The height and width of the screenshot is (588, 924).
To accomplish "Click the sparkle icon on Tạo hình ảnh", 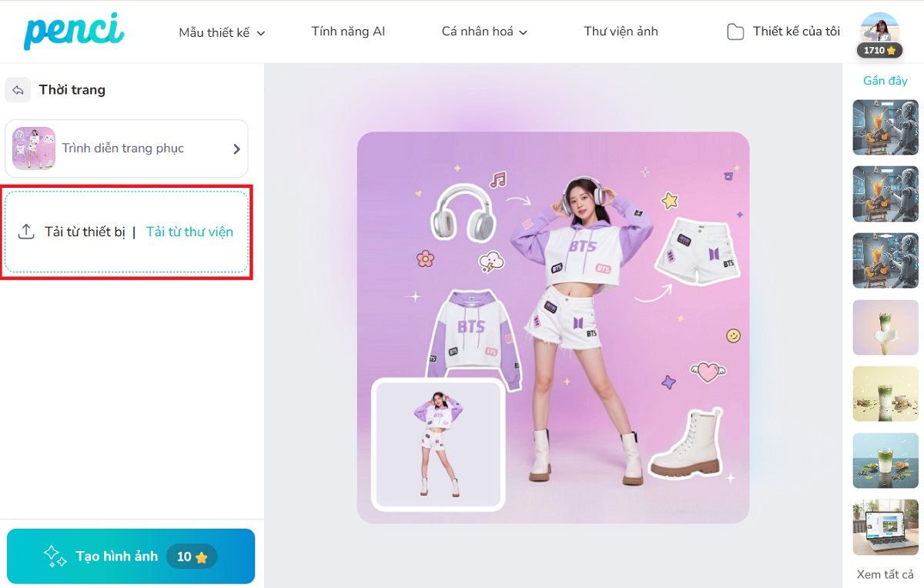I will pos(55,556).
